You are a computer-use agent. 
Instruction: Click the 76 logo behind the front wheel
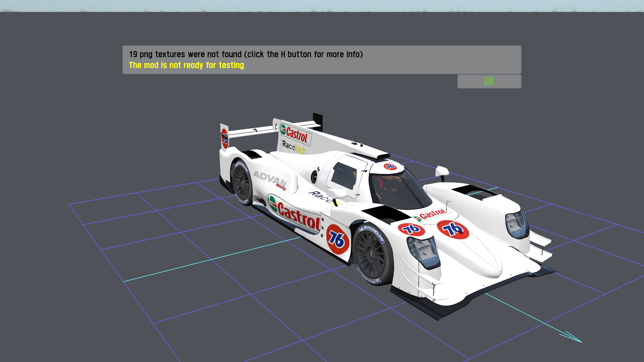pyautogui.click(x=337, y=239)
